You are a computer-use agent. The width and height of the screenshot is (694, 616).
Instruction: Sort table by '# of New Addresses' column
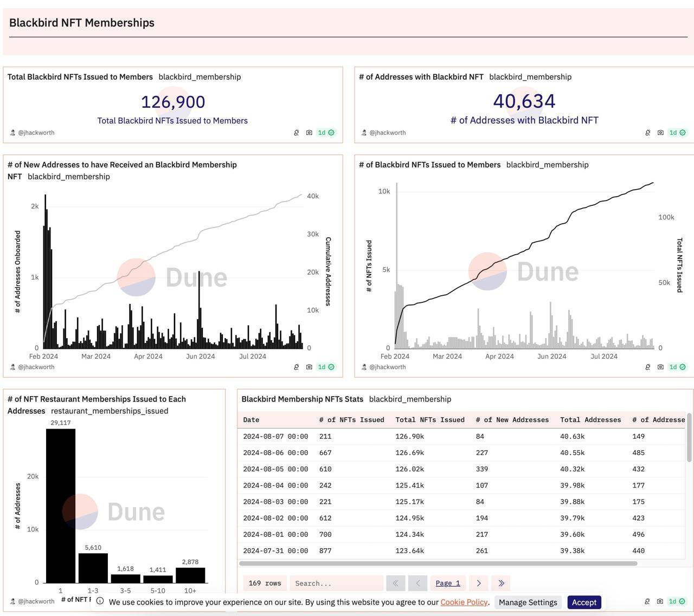tap(512, 420)
